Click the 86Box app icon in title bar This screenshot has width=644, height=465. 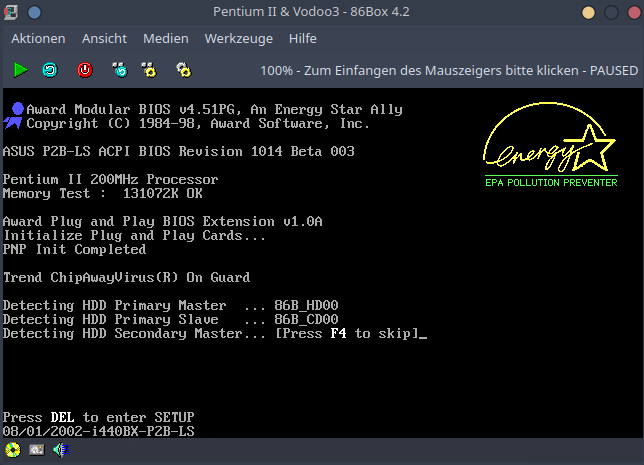click(11, 12)
